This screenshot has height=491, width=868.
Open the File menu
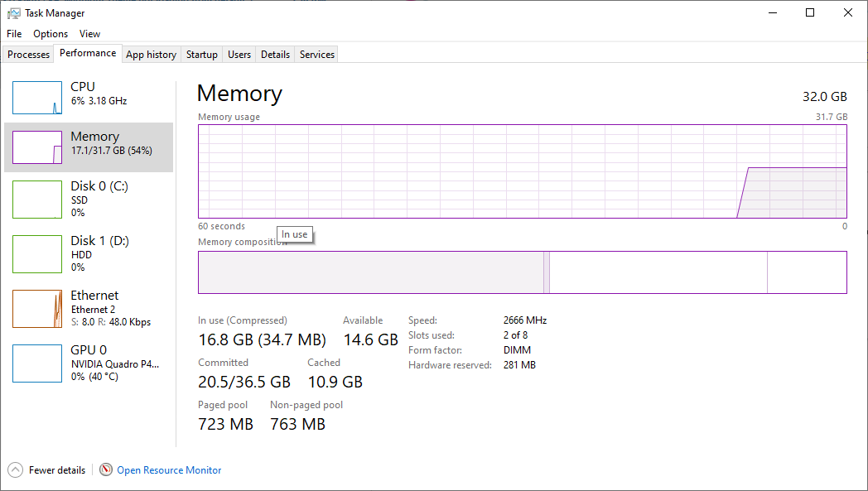pyautogui.click(x=13, y=34)
